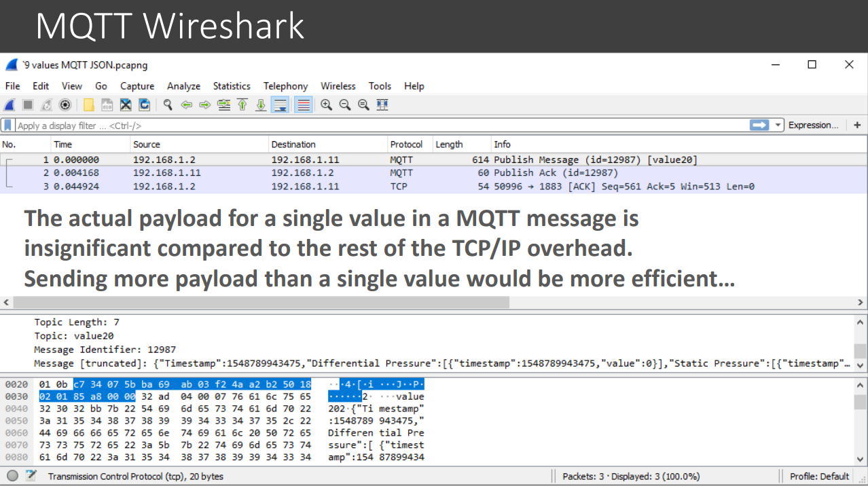Save the capture file using the toolbar icon

107,105
